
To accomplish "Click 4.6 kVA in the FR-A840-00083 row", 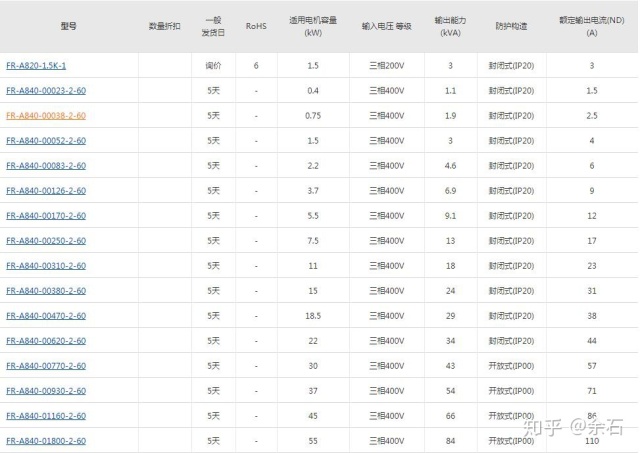I will (x=450, y=166).
